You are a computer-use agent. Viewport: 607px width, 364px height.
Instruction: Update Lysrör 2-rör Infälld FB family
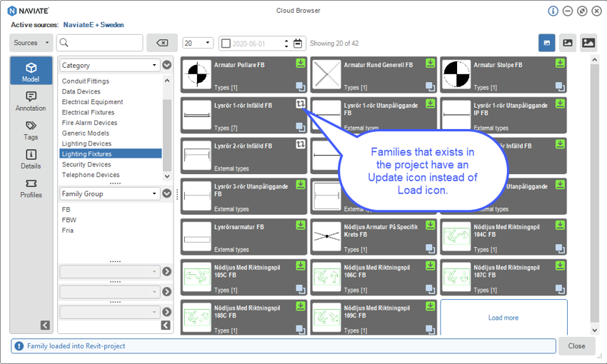tap(301, 144)
